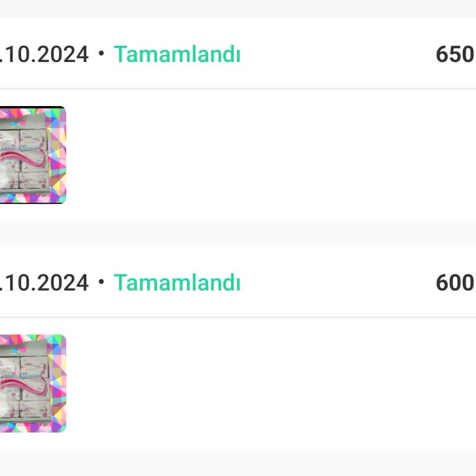Click the bullet separator in the 650 order header
The height and width of the screenshot is (476, 476).
[101, 55]
